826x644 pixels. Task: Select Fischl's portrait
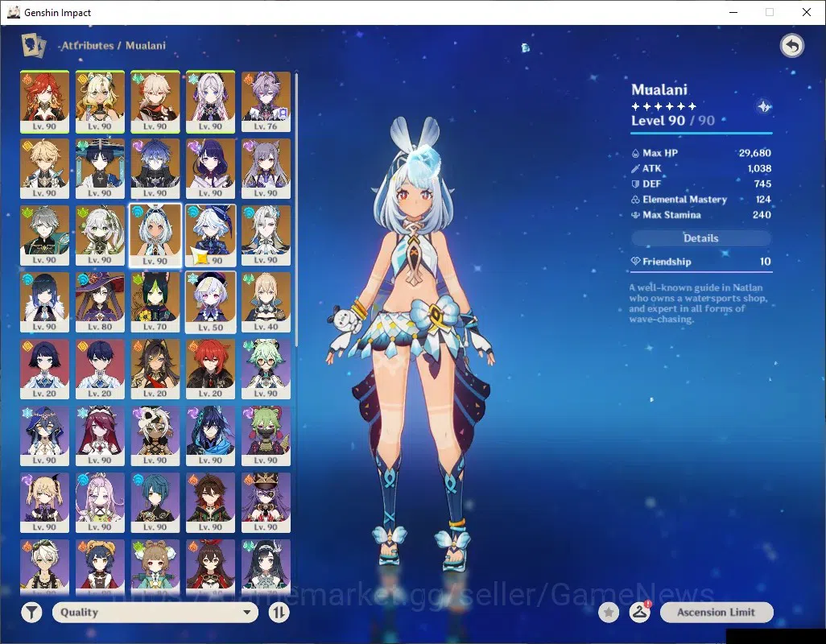point(45,503)
